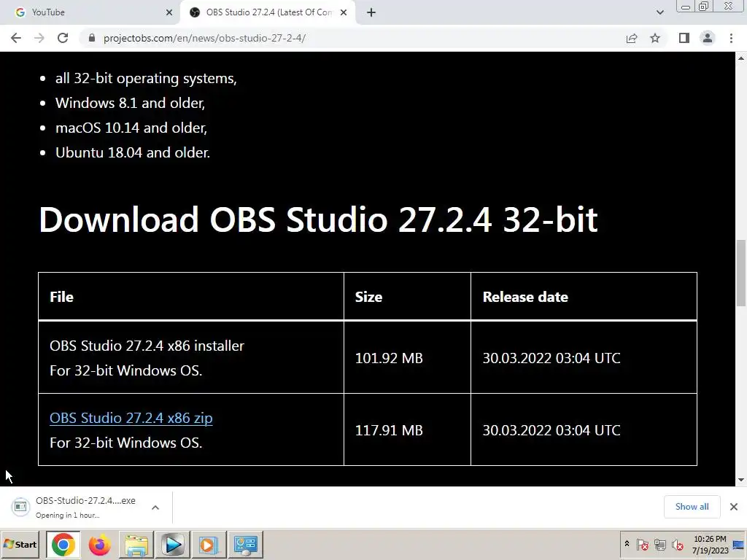Switch to the OBS Studio 27.2.4 tab

267,13
